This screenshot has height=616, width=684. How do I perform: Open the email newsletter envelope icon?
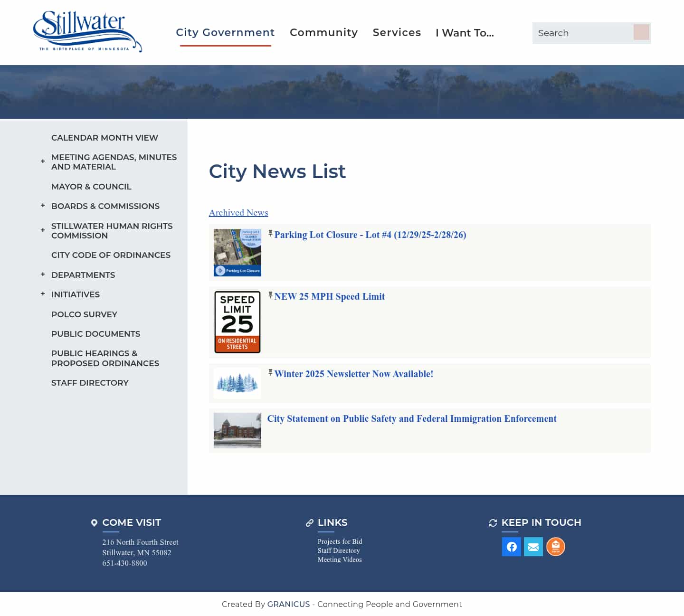pos(533,547)
